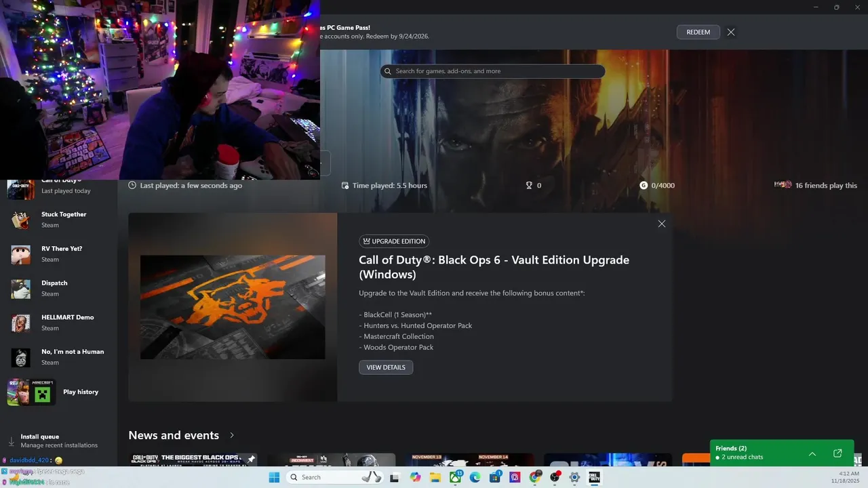Click the Call of Duty taskbar icon
This screenshot has width=868, height=488.
pos(594,477)
